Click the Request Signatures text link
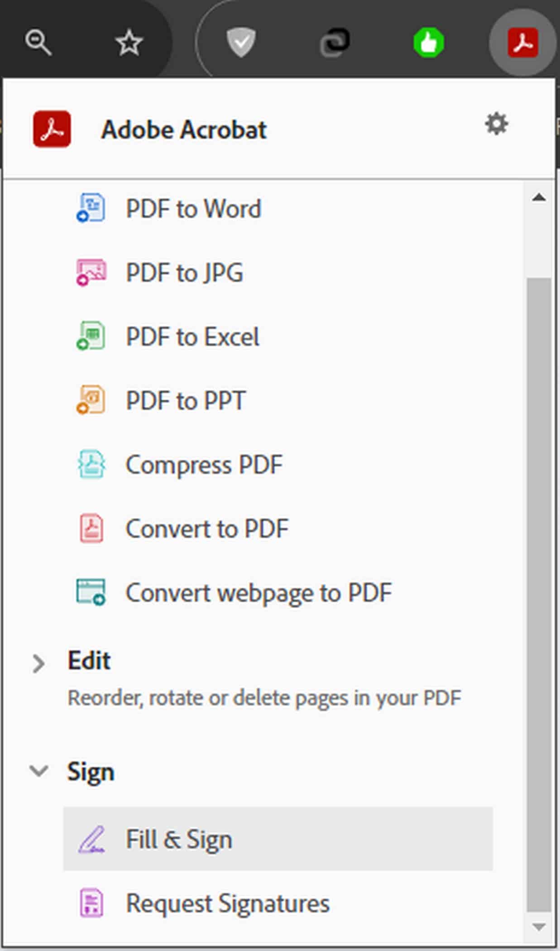Image resolution: width=560 pixels, height=951 pixels. coord(228,903)
